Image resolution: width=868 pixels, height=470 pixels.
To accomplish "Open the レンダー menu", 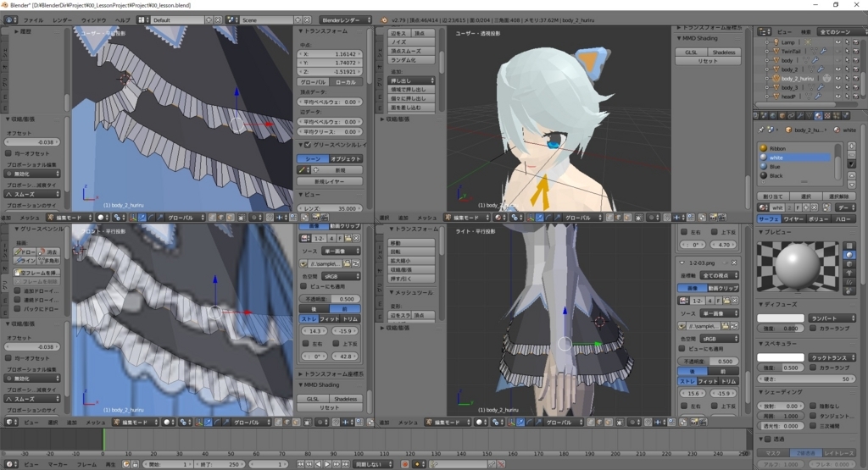I will click(x=62, y=20).
